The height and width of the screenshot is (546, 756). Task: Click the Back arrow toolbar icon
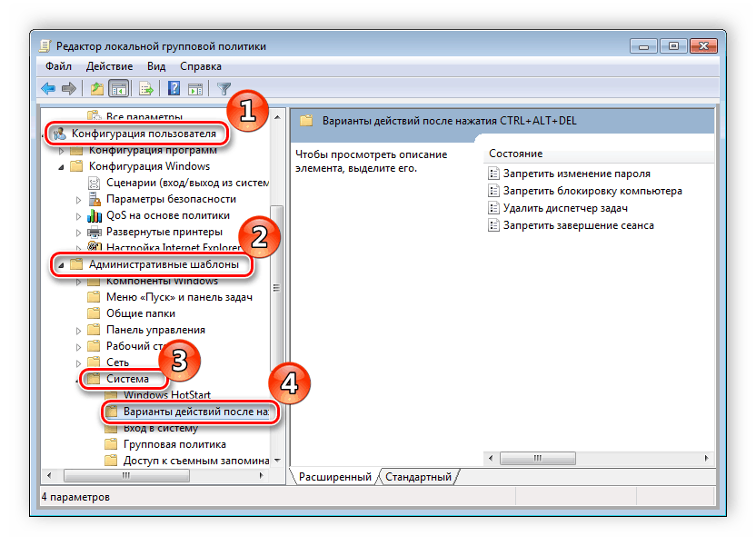point(48,88)
